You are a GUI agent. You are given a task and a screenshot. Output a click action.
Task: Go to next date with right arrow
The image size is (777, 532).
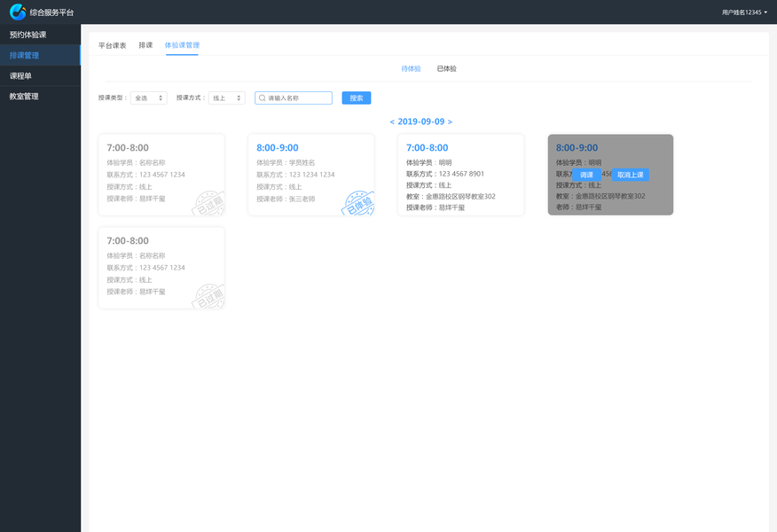tap(450, 121)
